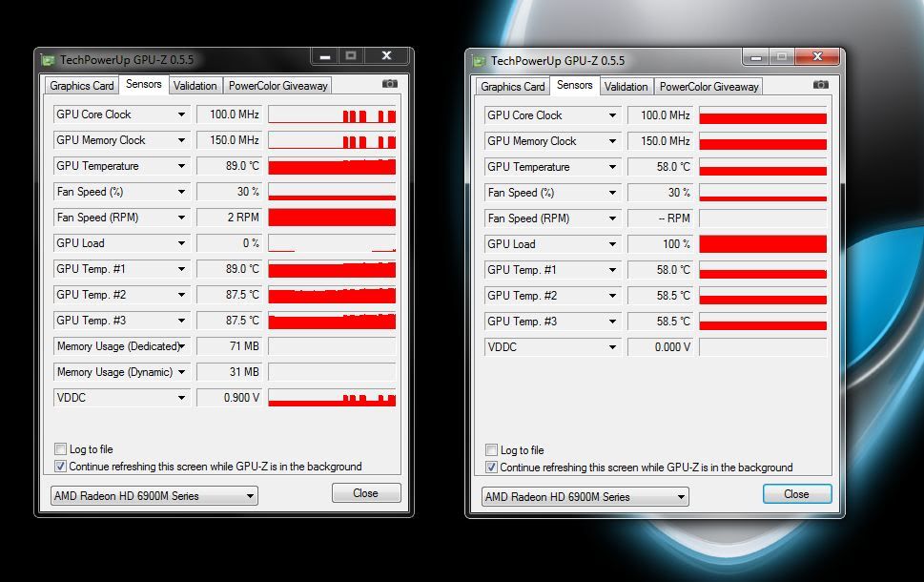Open PowerColor Giveaway tab in left window

click(278, 86)
